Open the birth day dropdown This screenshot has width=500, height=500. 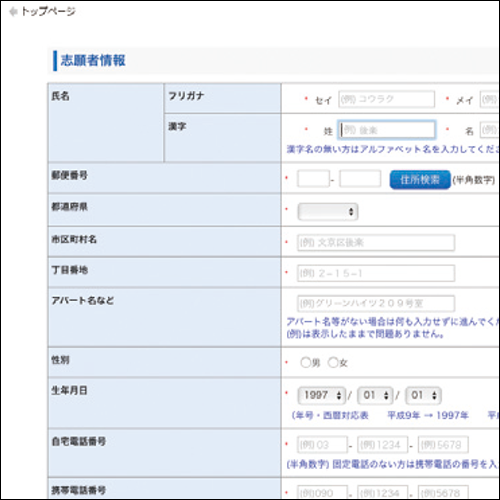[x=423, y=395]
